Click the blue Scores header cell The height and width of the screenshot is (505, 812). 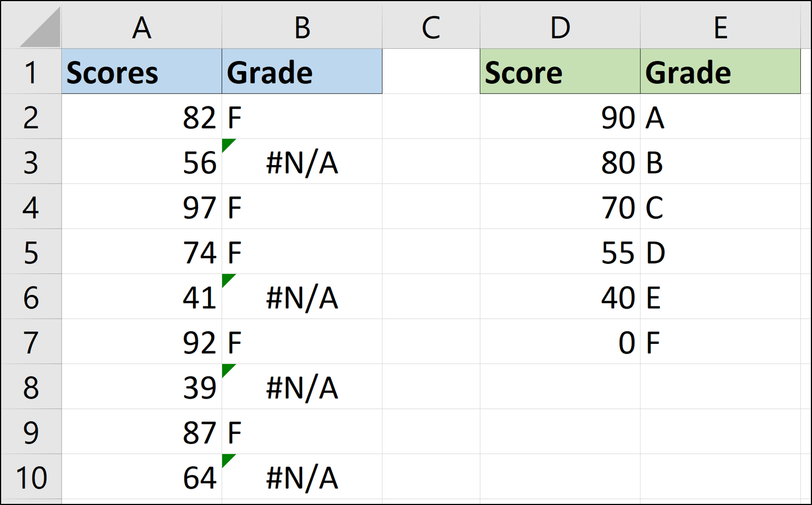pos(141,72)
